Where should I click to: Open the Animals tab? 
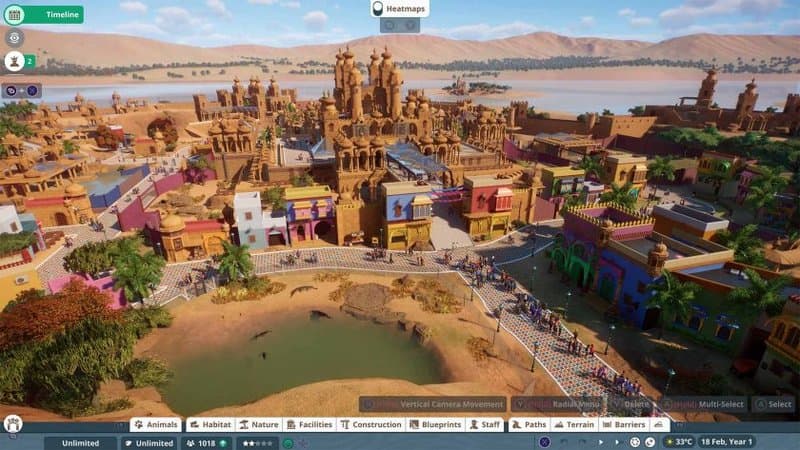(x=156, y=424)
